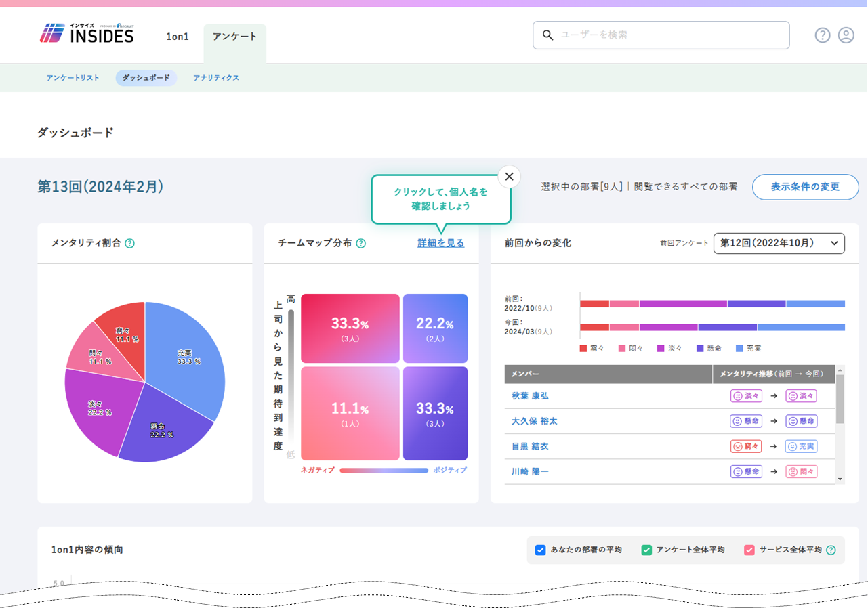The image size is (868, 608).
Task: Select team map tile 33.3% (3人) top-left red
Action: tap(350, 328)
